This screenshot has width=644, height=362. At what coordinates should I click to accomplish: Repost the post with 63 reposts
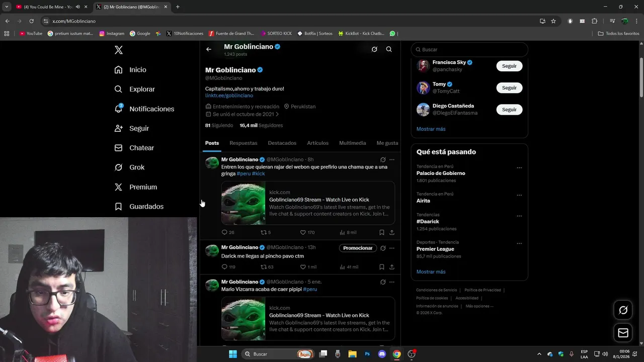(267, 267)
